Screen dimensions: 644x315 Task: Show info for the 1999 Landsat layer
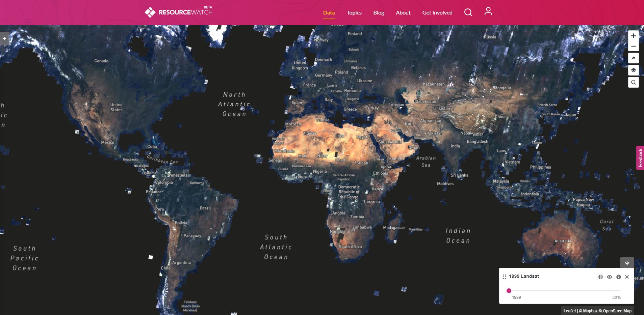(618, 277)
